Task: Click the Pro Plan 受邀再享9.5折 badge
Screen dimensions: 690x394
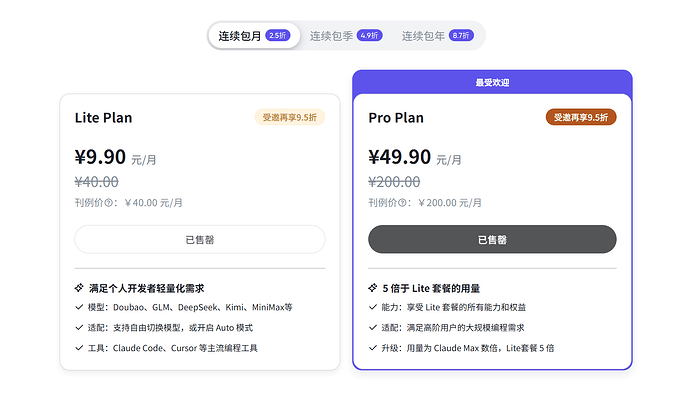Action: (x=581, y=117)
